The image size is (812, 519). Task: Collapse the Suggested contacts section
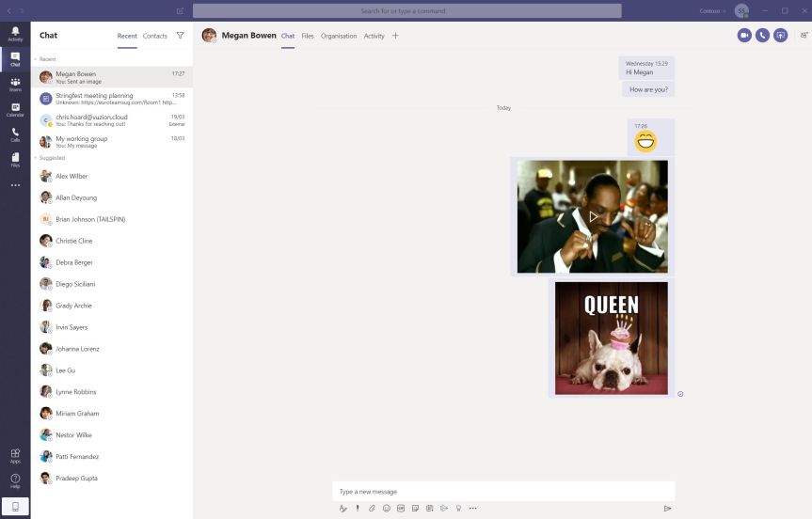(36, 158)
